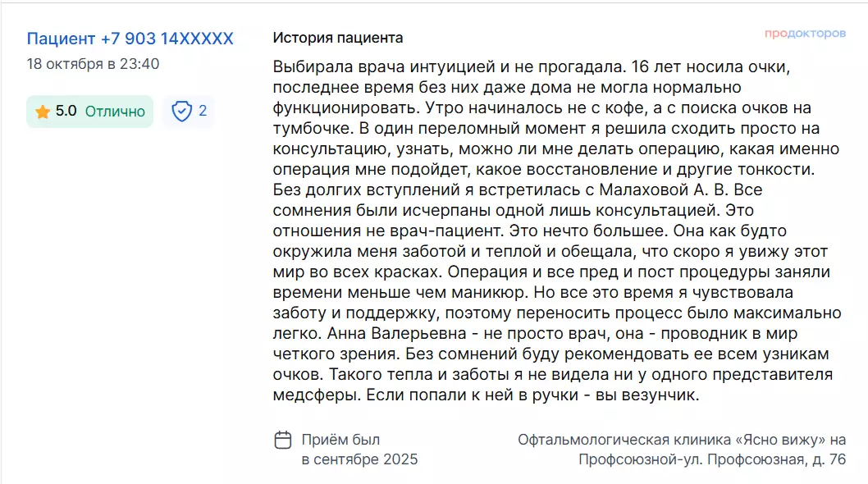Click the в сентябре 2025 appointment date
Viewport: 868px width, 484px height.
pos(359,459)
